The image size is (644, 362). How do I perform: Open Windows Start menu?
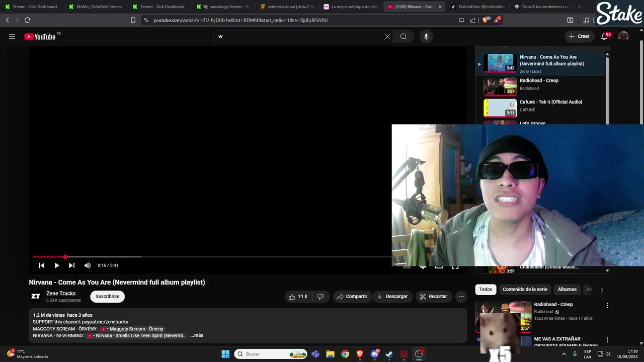click(225, 354)
